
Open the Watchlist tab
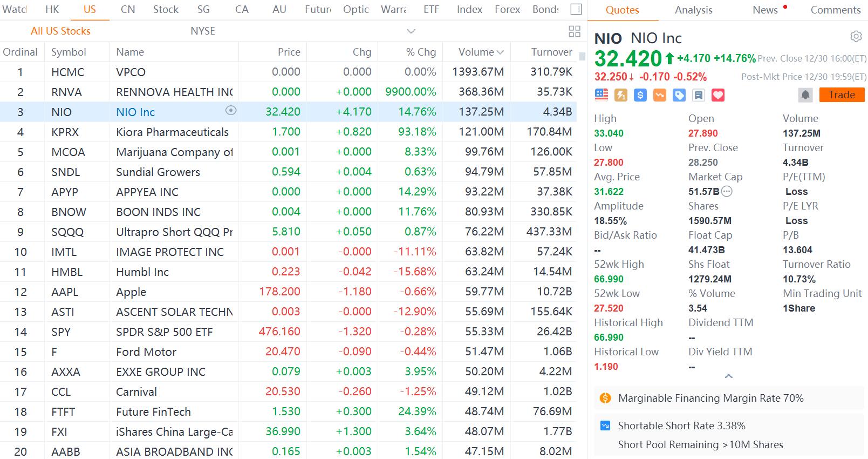[x=15, y=9]
